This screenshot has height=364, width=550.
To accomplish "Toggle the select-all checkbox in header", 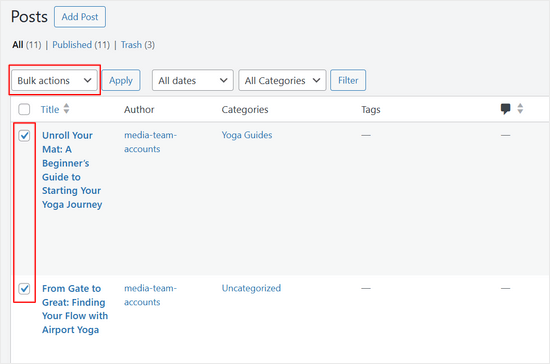I will [x=24, y=109].
